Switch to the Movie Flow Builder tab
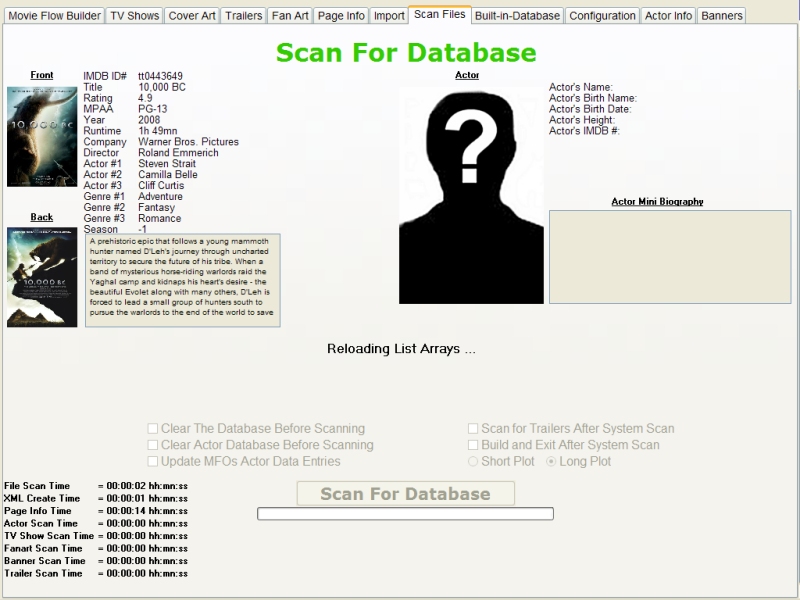 (x=53, y=16)
